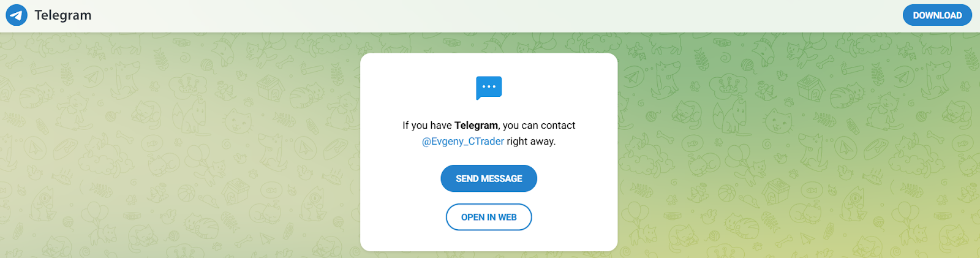Open the @Evgeny_CTrader username link

463,141
